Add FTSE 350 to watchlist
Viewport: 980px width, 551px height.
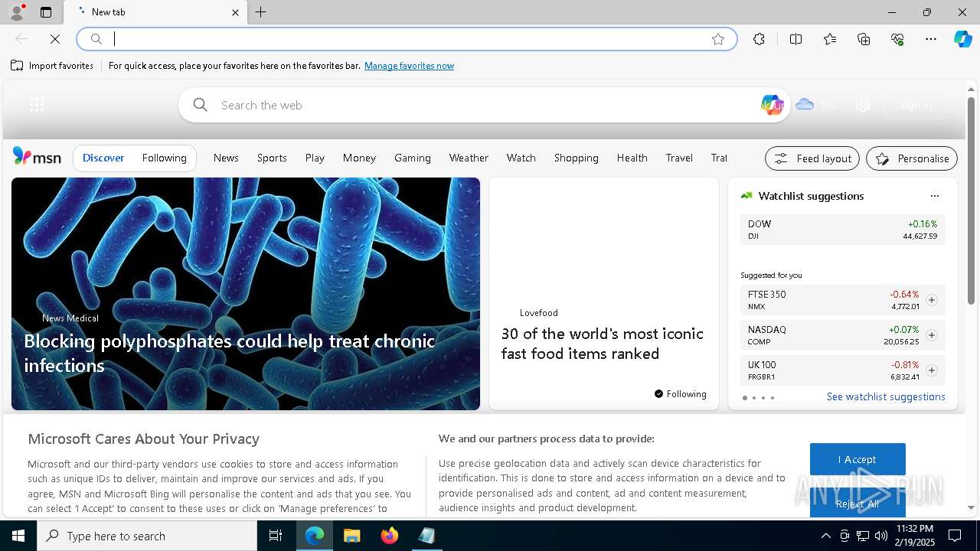(931, 300)
